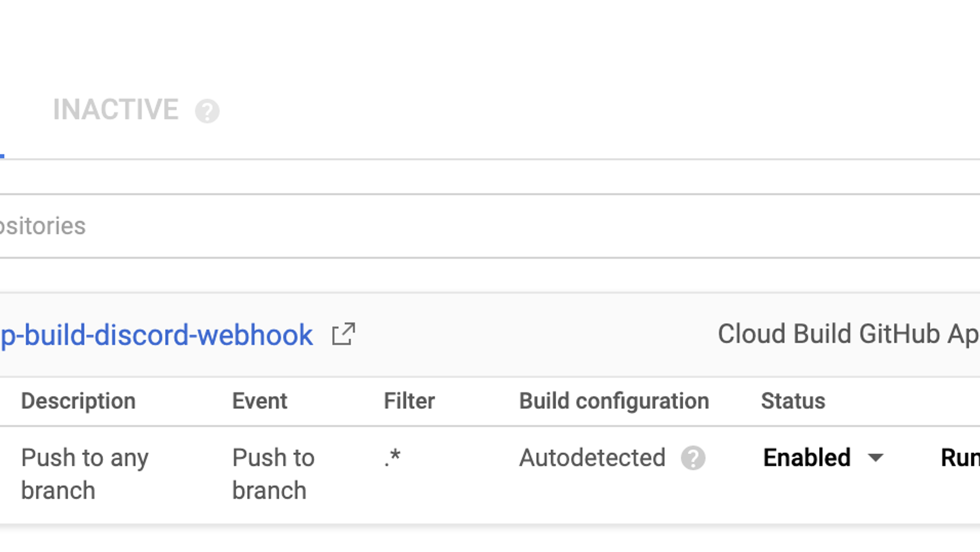Open the p-build-discord-webhook repository link

156,335
